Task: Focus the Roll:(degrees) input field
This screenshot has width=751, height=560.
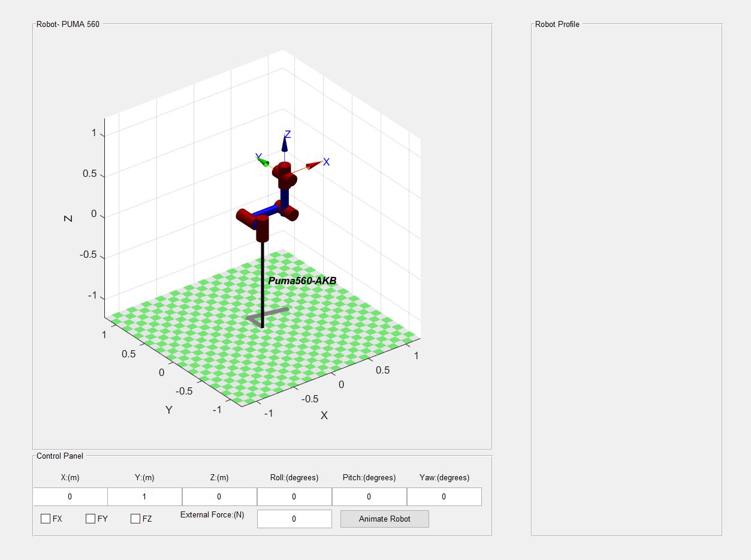Action: click(294, 496)
